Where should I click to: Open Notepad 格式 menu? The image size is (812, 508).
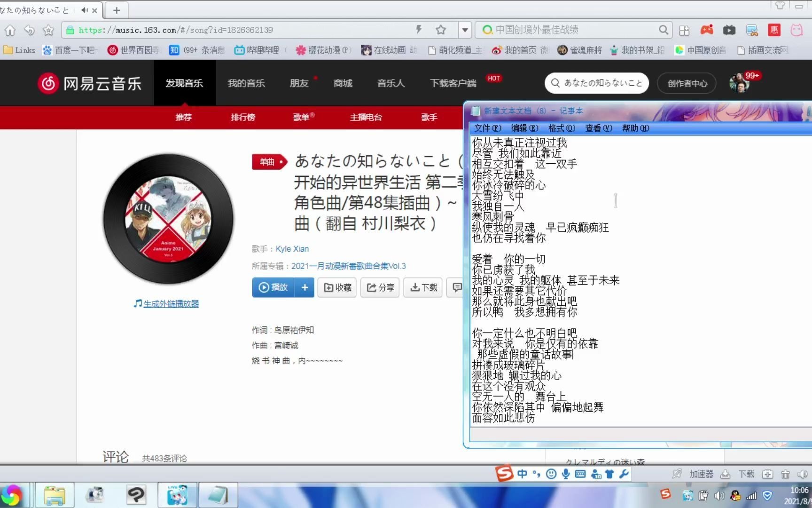562,128
